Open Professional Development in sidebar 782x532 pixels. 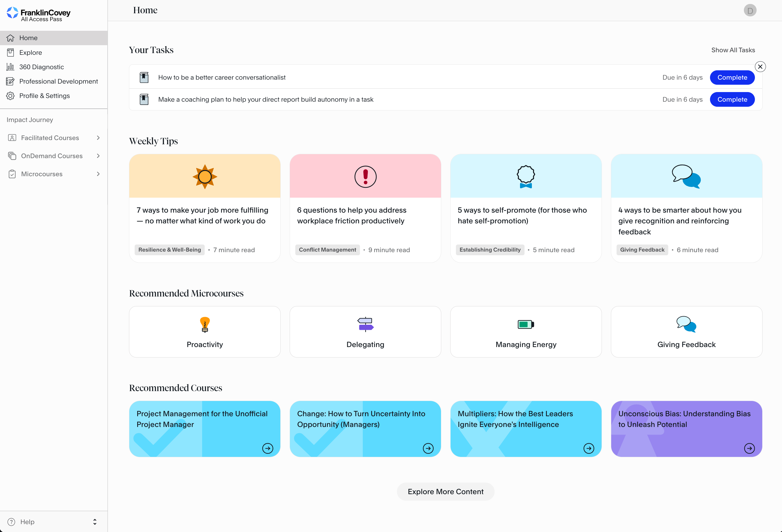(58, 81)
